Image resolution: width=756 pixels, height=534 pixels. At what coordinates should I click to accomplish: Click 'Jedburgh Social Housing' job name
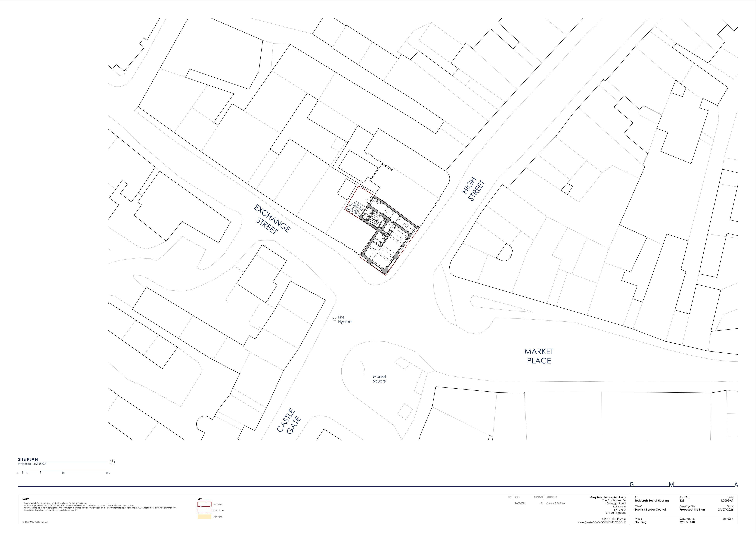(x=652, y=500)
